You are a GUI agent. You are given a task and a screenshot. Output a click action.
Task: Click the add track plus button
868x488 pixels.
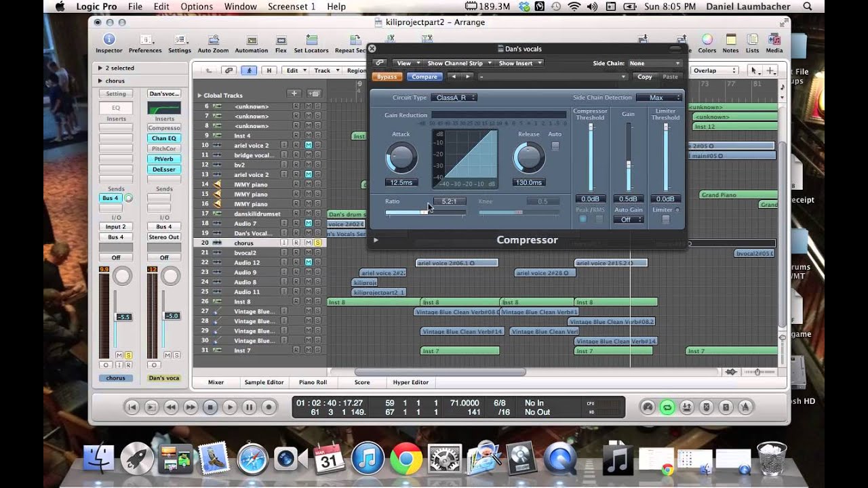pyautogui.click(x=294, y=94)
